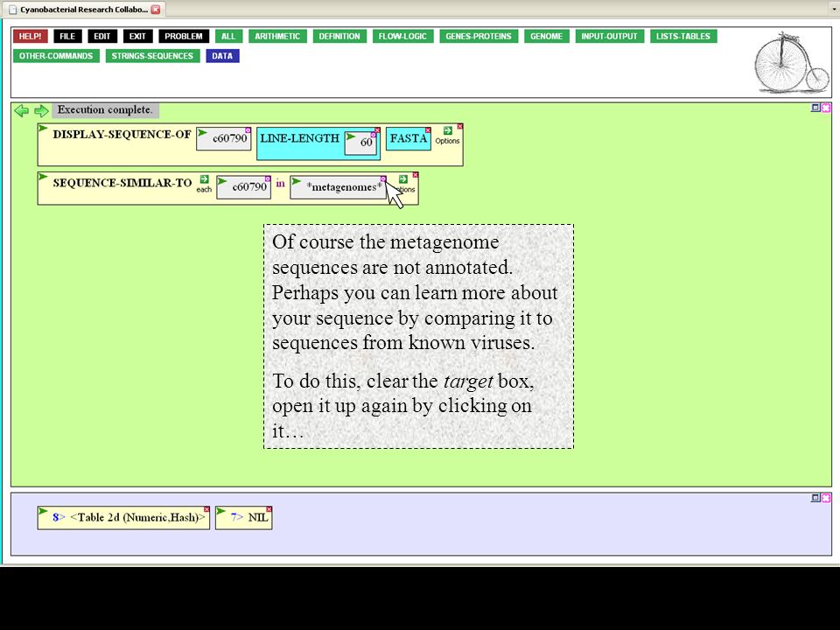Screen dimensions: 840x630
Task: Expand the FLOW-LOGIC palette menu
Action: coord(402,37)
